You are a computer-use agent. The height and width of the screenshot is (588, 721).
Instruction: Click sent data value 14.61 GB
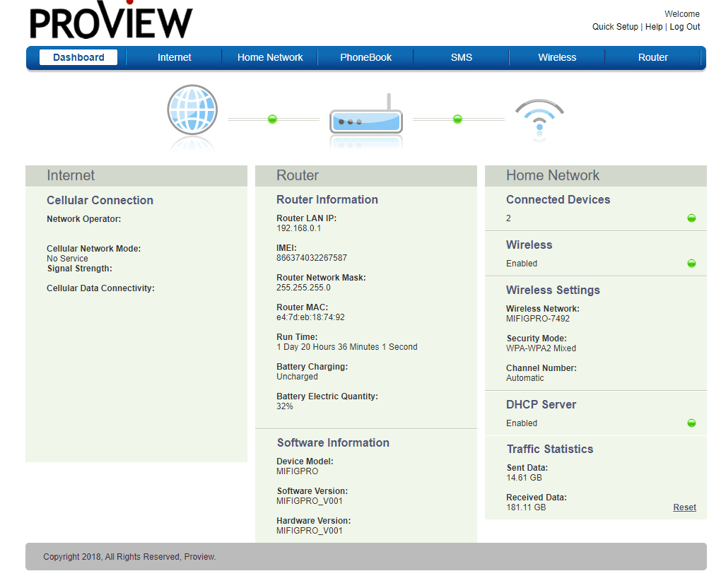(x=524, y=478)
